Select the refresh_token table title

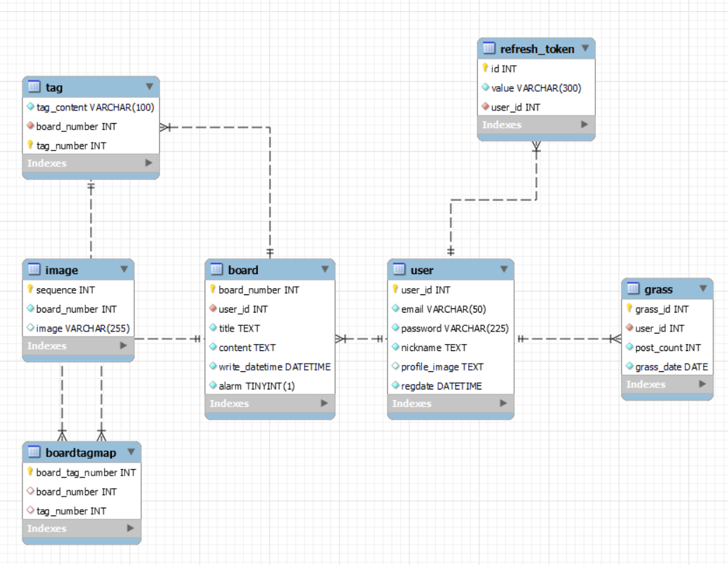(537, 49)
